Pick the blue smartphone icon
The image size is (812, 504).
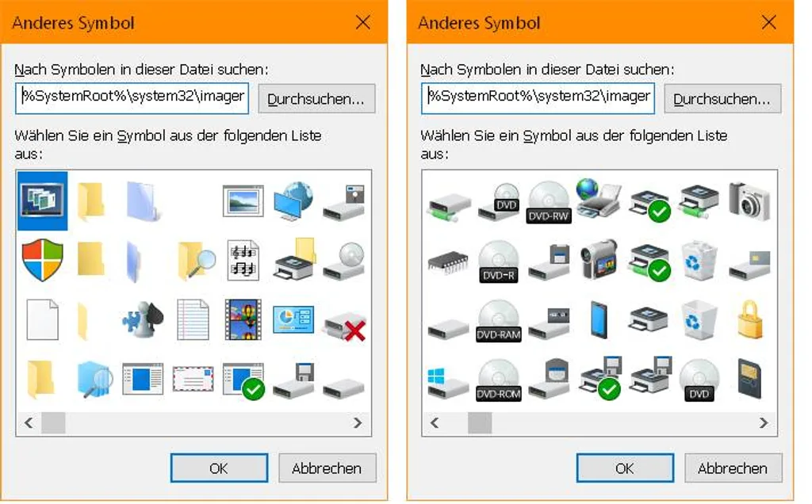click(599, 320)
